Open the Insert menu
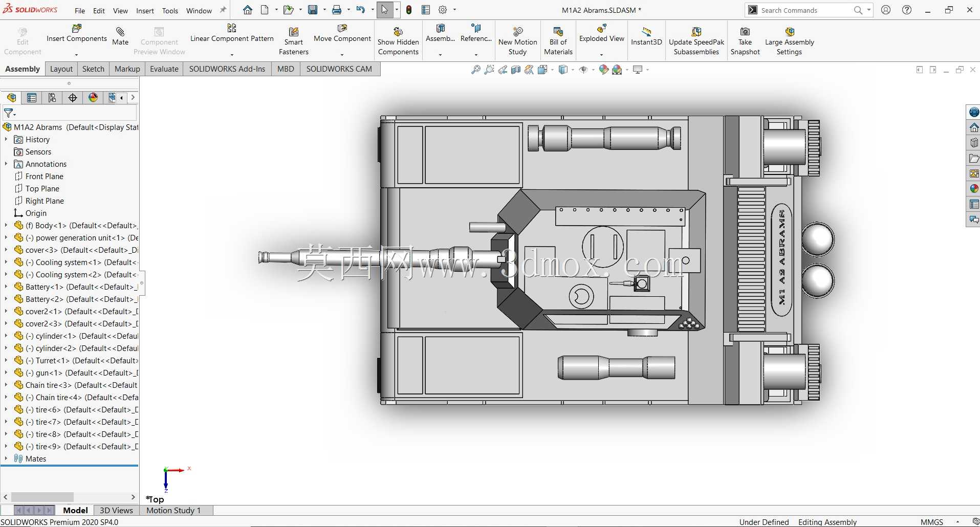Viewport: 980px width, 527px height. pos(145,10)
